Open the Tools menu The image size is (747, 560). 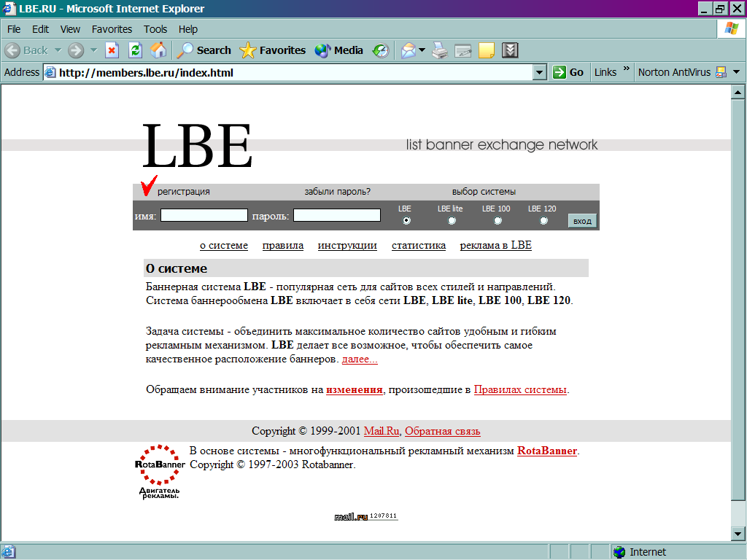[x=155, y=29]
